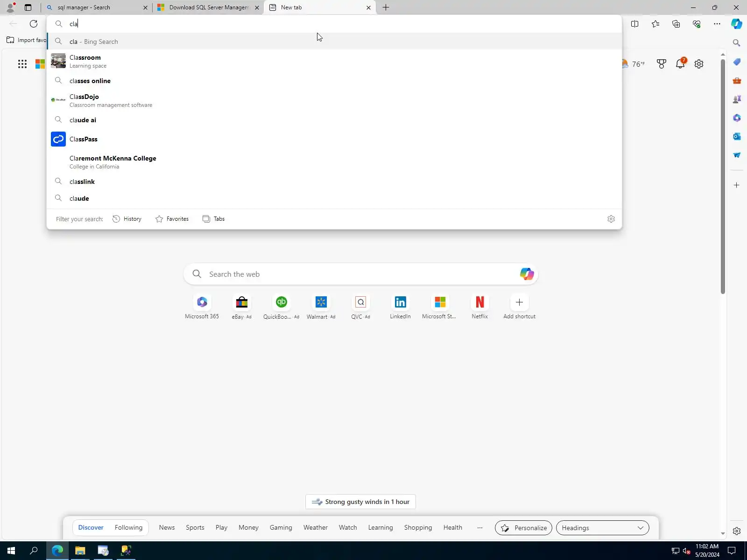
Task: Open Microsoft 365 shortcut tile
Action: [202, 307]
